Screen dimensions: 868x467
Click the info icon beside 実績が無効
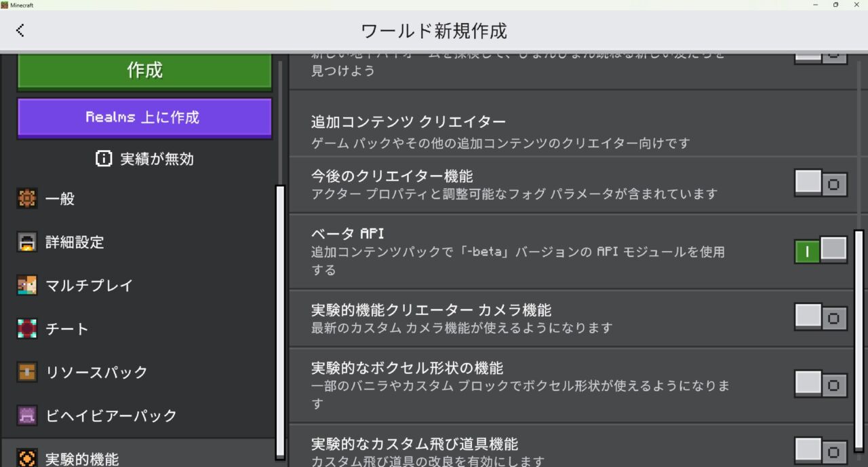coord(104,159)
